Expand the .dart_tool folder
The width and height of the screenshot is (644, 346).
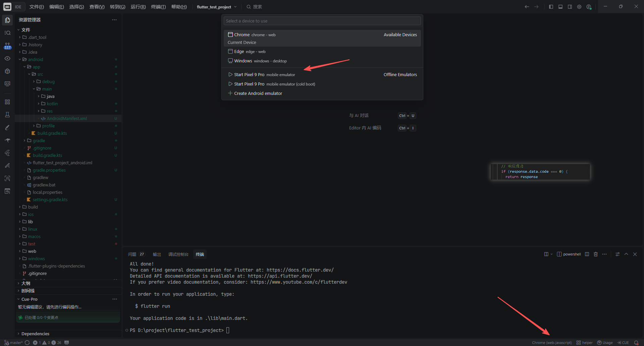[x=68, y=37]
